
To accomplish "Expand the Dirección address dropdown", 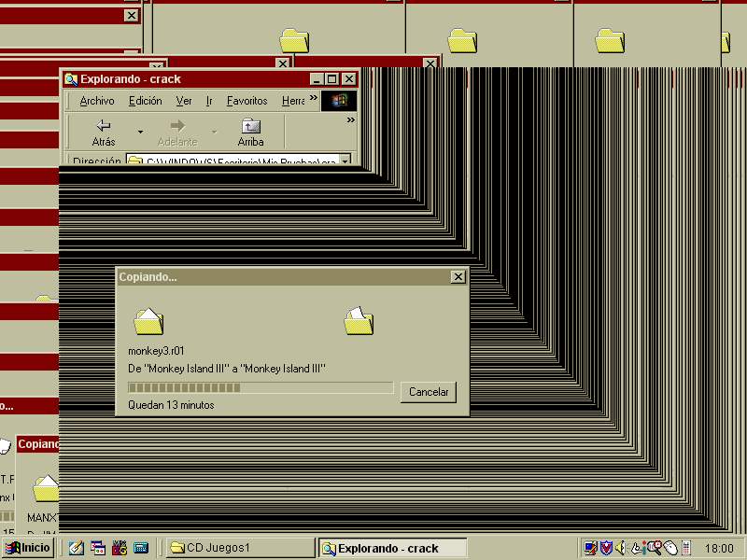I will pos(345,159).
